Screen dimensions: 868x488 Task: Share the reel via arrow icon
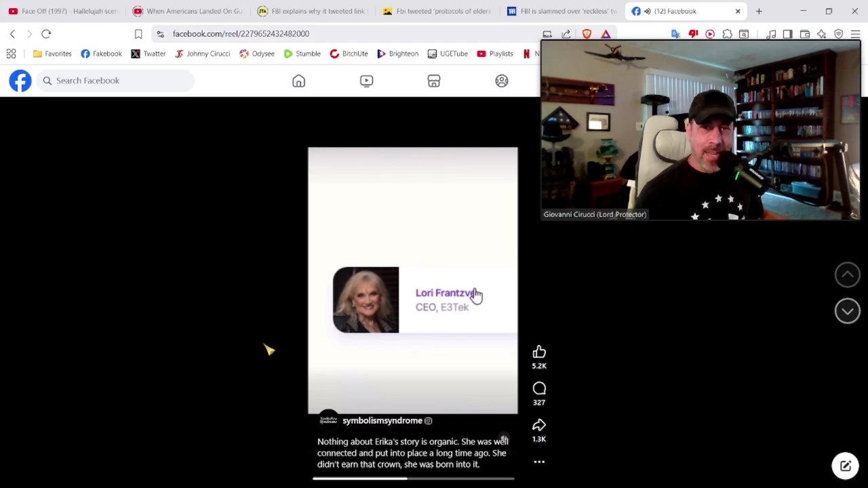539,425
